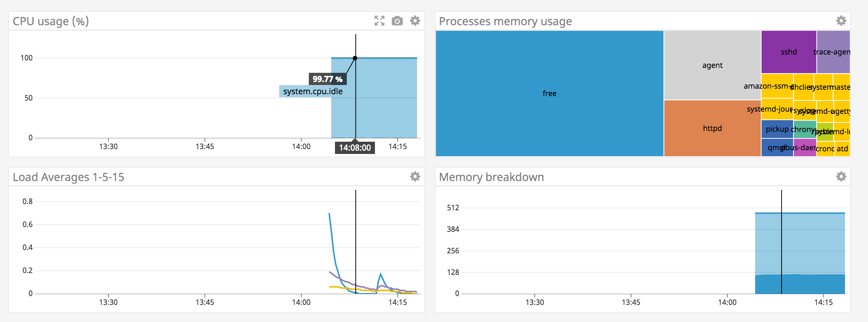Click the 14:08:00 timestamp marker
The height and width of the screenshot is (322, 868).
[x=355, y=147]
